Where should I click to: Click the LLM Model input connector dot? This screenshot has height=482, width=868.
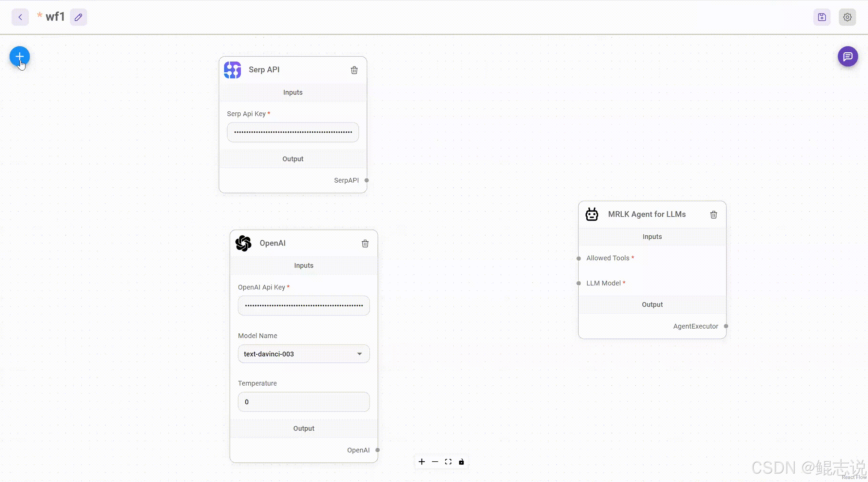pyautogui.click(x=579, y=283)
